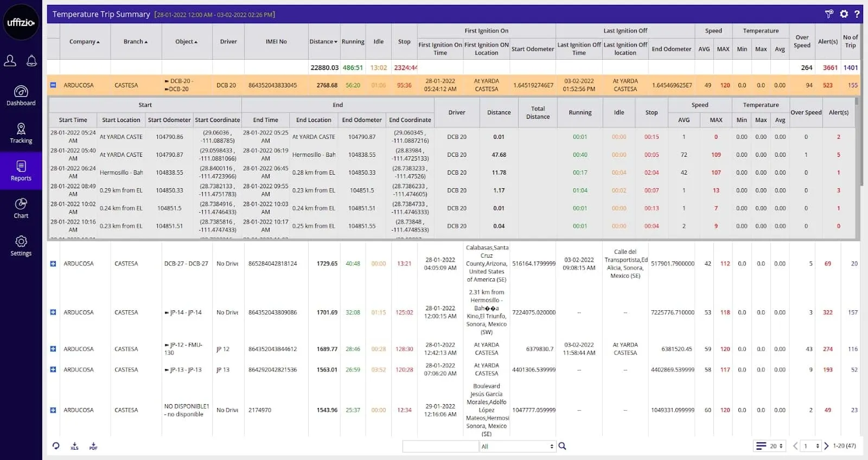Open Tracking section in sidebar
868x460 pixels.
[21, 133]
